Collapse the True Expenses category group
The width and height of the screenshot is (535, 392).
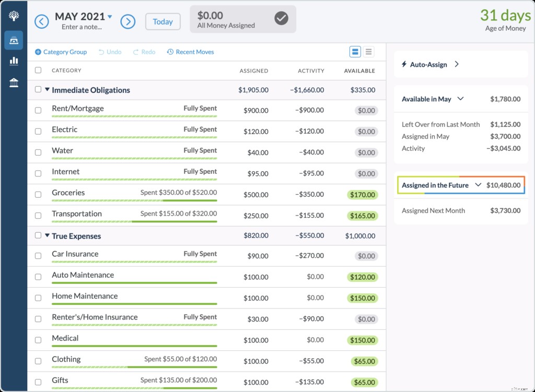click(x=48, y=235)
